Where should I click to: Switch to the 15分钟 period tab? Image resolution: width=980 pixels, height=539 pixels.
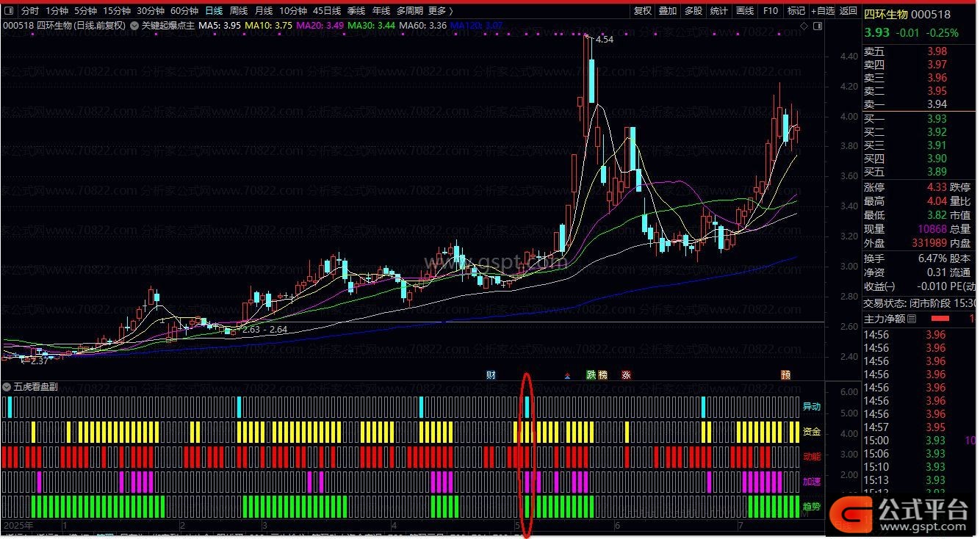116,11
